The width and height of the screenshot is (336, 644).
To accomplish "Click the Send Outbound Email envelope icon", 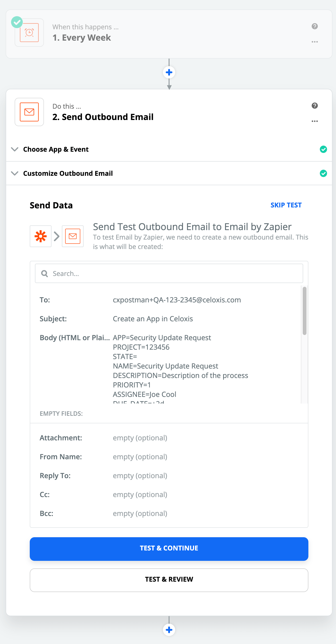I will point(29,112).
